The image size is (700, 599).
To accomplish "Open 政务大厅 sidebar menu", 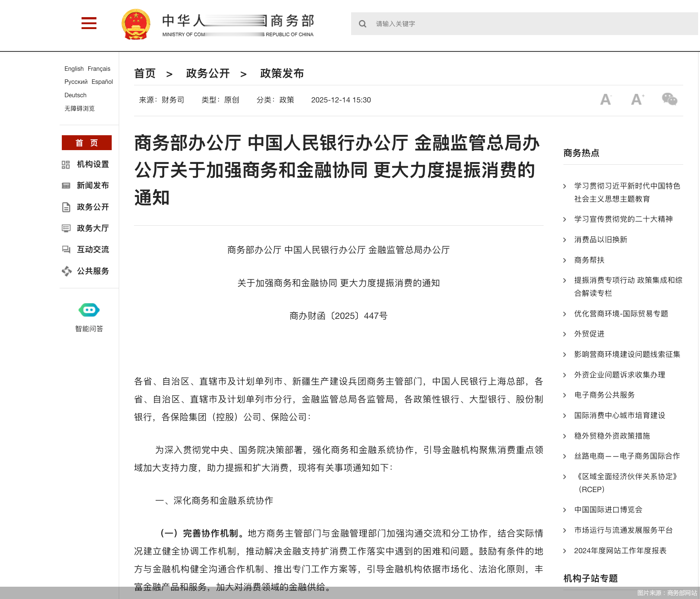I will tap(93, 228).
